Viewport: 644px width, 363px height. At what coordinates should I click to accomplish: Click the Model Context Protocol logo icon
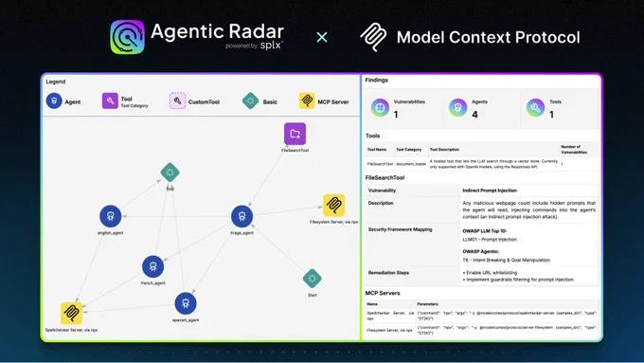click(x=373, y=37)
